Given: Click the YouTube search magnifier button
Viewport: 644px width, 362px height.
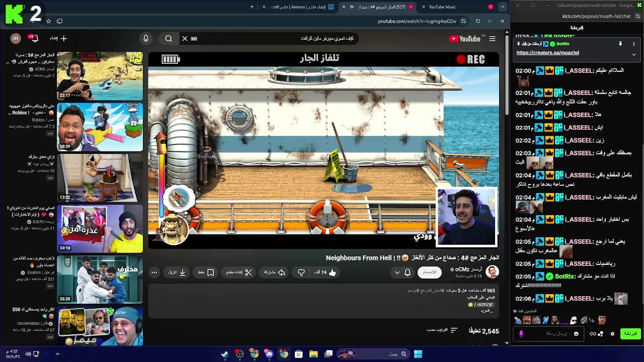Looking at the screenshot, I should [x=169, y=38].
